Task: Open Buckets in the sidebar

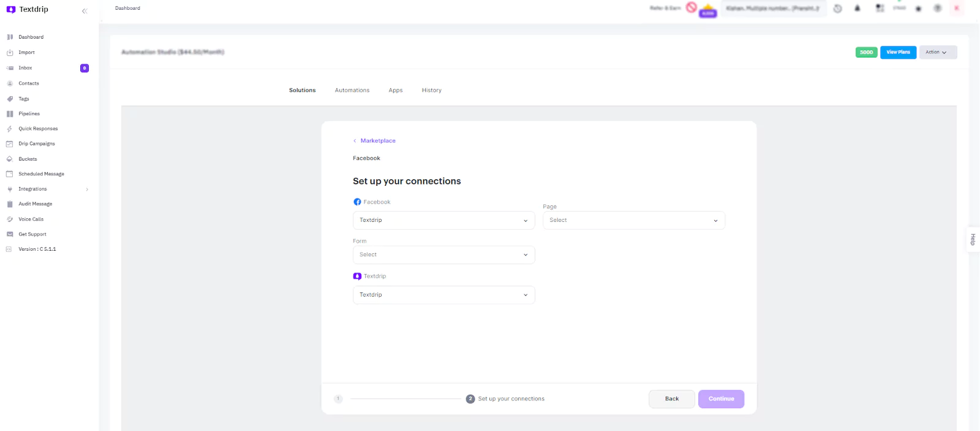Action: pyautogui.click(x=28, y=159)
